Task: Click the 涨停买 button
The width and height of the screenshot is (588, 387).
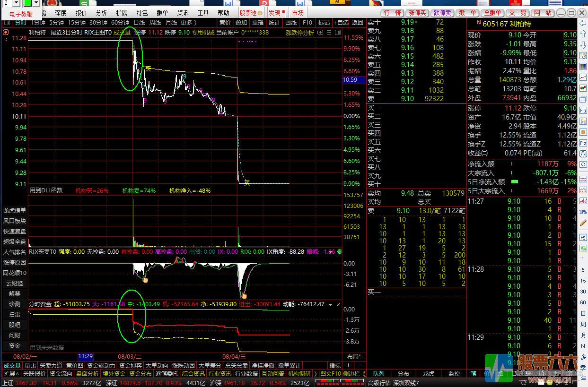Action: (417, 13)
